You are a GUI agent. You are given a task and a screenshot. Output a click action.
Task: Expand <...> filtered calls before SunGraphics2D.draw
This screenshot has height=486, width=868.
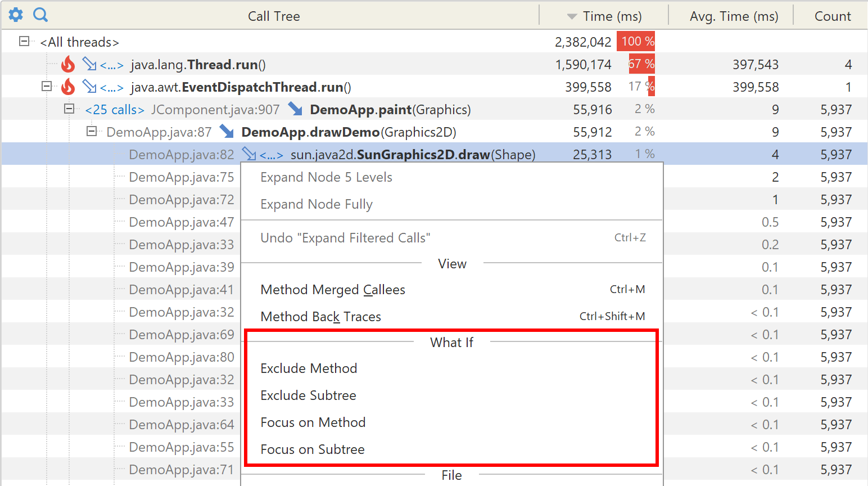point(272,155)
